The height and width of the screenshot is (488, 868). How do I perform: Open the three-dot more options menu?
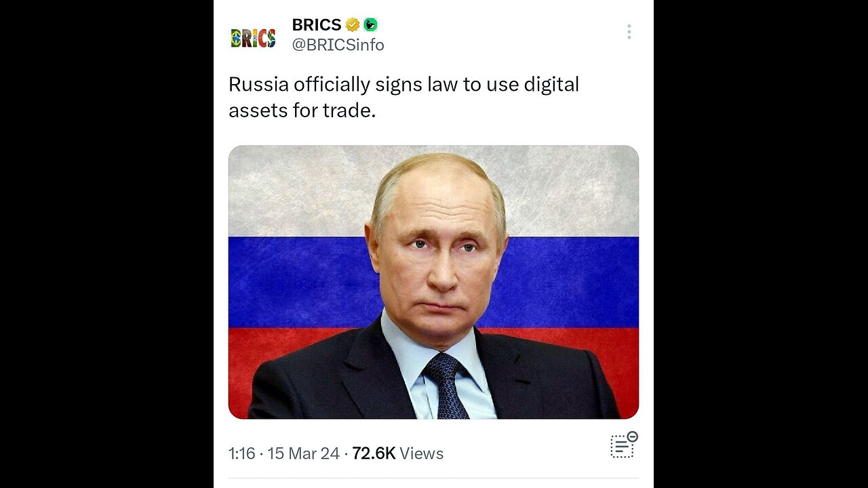[x=629, y=32]
